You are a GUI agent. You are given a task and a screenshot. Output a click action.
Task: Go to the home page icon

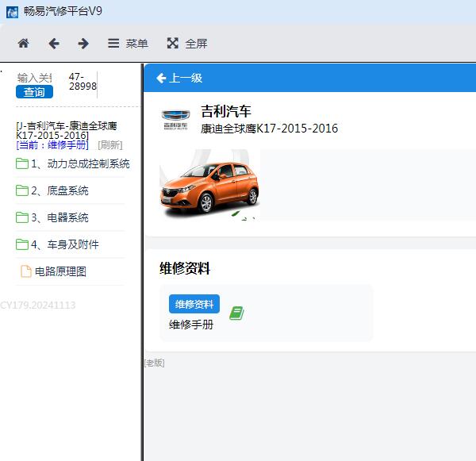tap(23, 44)
